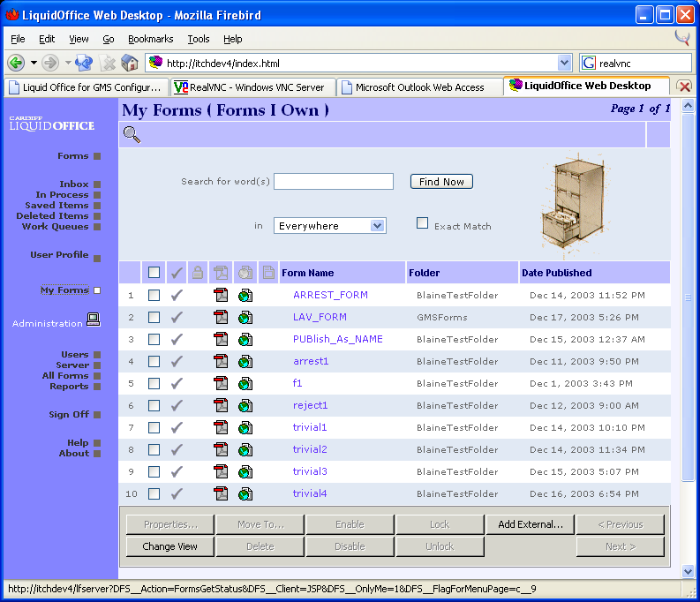Check the select-all checkbox in table header

click(154, 273)
